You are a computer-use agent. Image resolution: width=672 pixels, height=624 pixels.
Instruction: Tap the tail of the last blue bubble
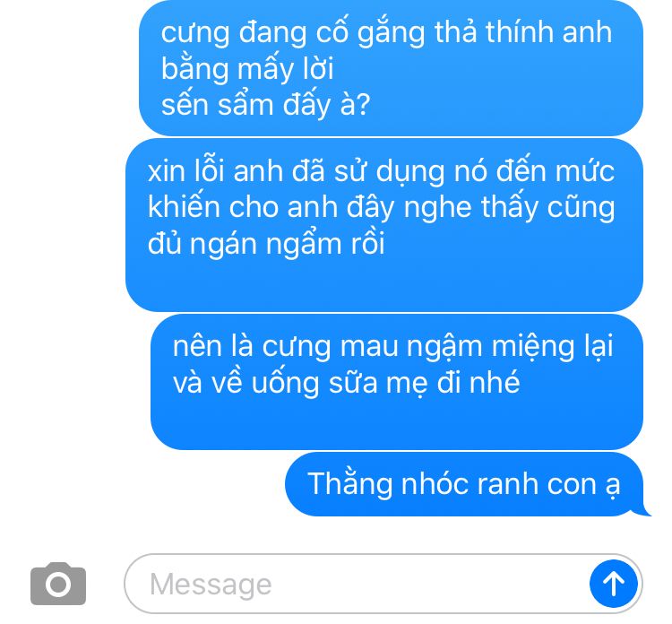pyautogui.click(x=642, y=510)
